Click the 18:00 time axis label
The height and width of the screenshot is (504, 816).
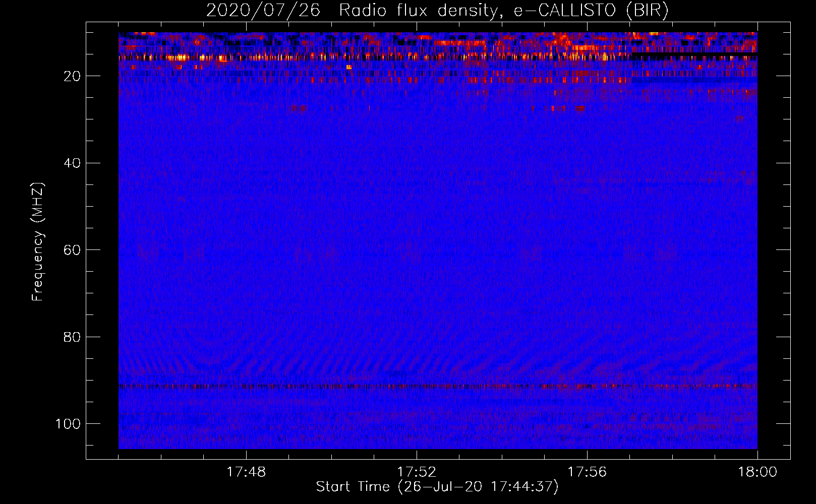(x=757, y=472)
